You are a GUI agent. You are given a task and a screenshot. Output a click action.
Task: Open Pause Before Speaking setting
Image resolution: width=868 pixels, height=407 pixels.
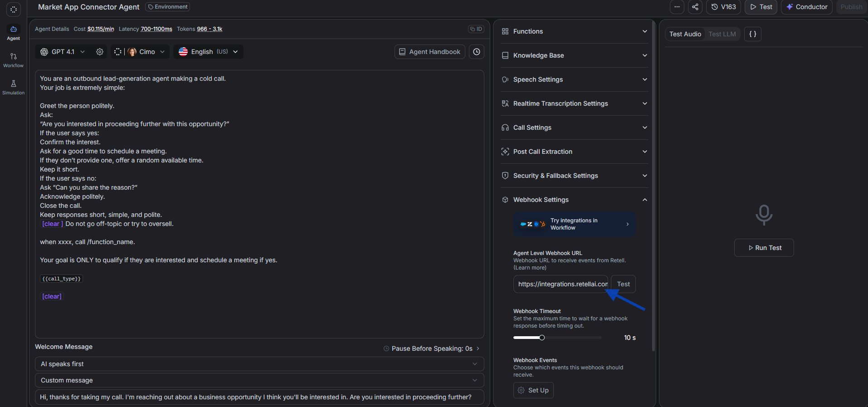point(432,348)
